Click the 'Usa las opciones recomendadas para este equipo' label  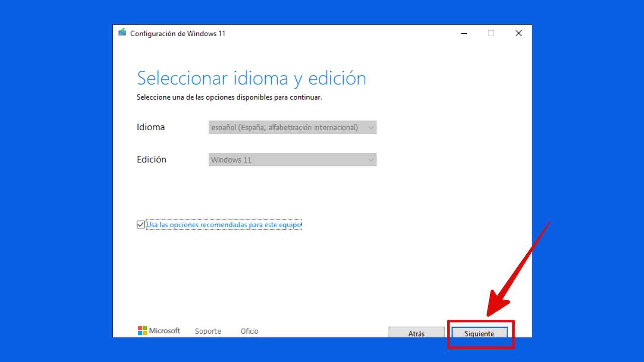(224, 225)
